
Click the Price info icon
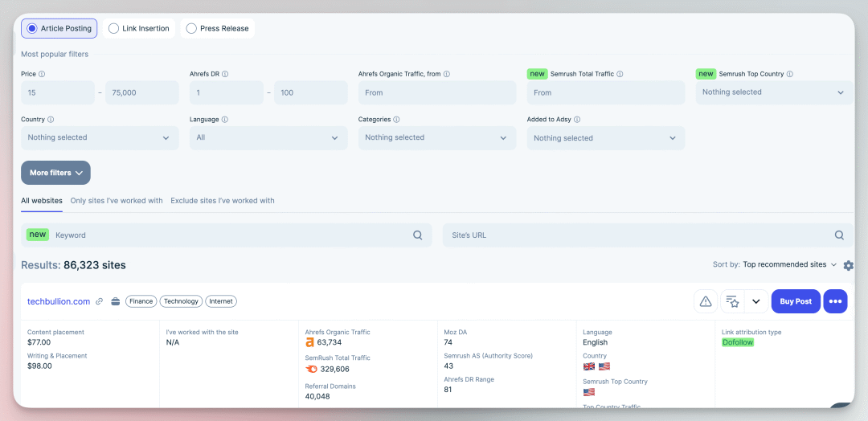tap(42, 74)
